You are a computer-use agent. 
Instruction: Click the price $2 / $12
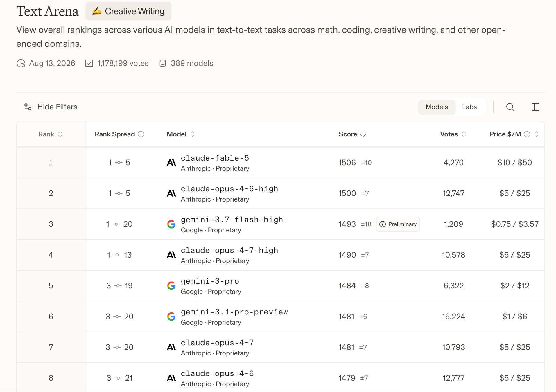pos(515,286)
